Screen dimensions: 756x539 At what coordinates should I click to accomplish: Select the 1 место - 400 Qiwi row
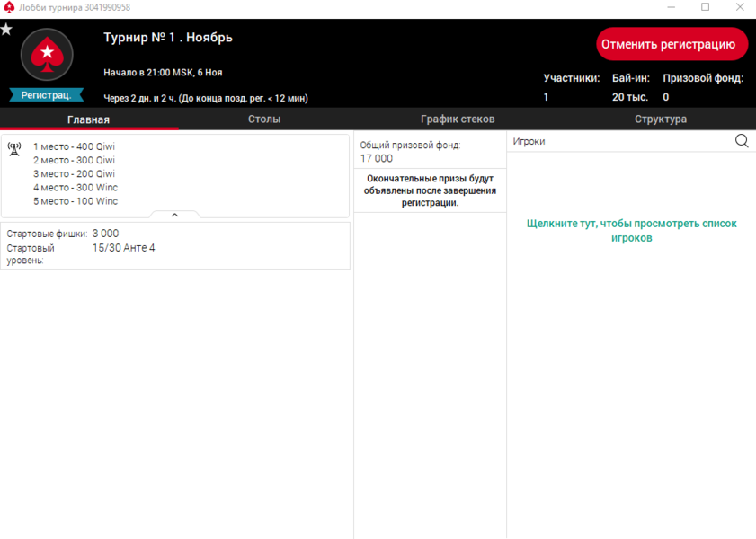coord(74,146)
